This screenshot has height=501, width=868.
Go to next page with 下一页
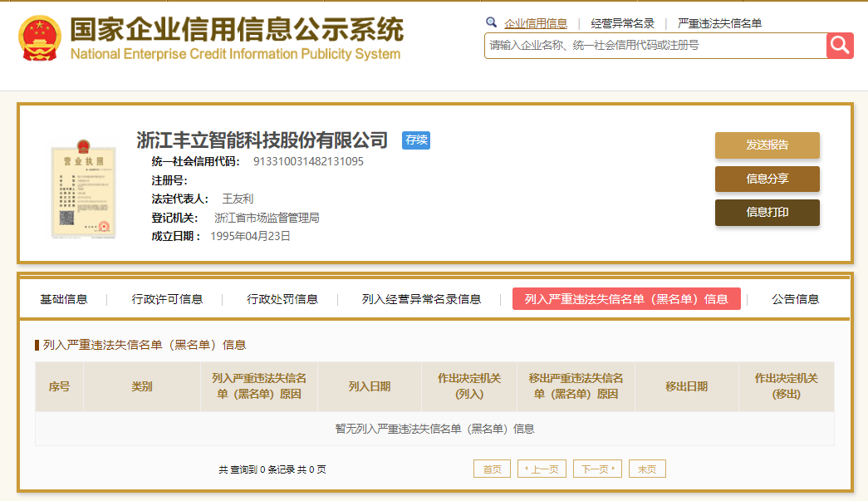tap(598, 469)
